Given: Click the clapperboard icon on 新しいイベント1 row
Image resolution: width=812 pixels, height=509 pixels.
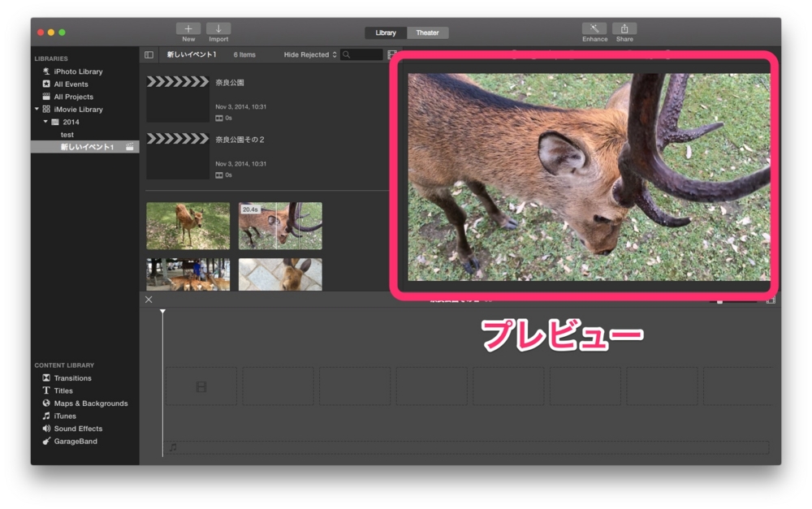Looking at the screenshot, I should (129, 147).
